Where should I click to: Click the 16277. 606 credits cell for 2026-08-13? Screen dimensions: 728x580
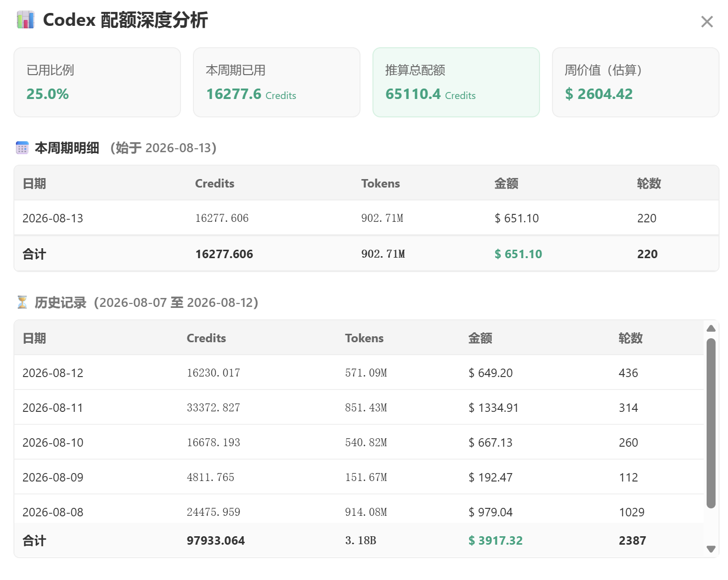click(222, 218)
